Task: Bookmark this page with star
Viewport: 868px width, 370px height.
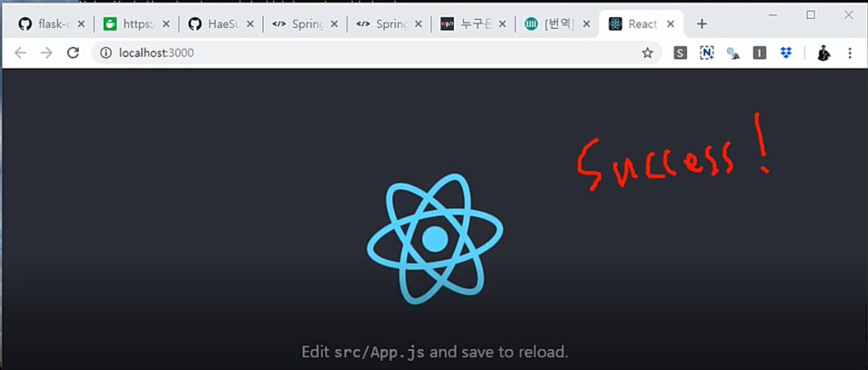Action: point(647,53)
